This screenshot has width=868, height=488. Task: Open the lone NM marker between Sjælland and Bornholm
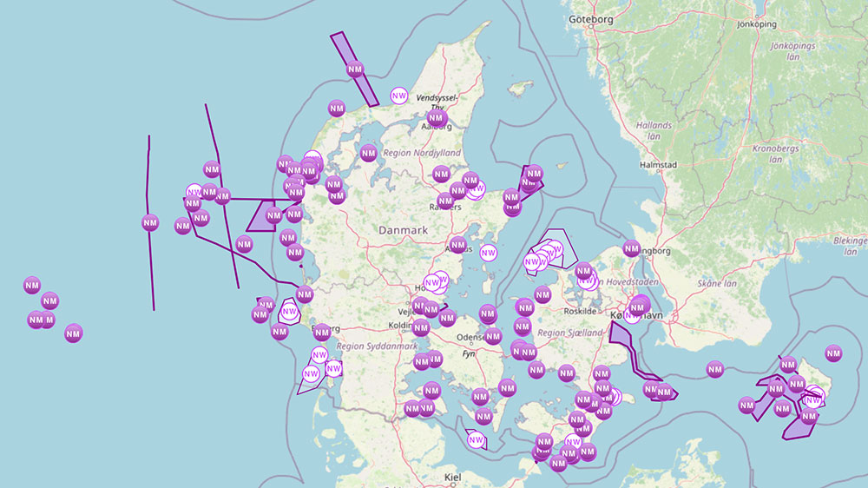714,369
